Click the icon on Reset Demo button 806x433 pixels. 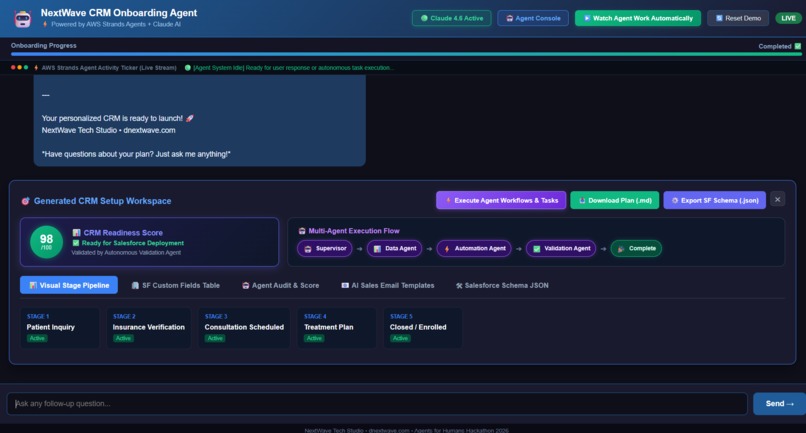click(x=719, y=18)
